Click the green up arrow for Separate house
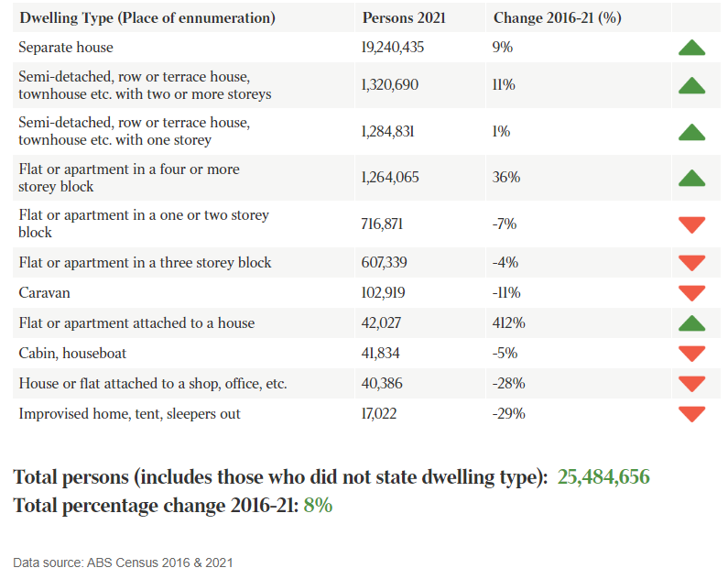Viewport: 728px width, 579px height. point(691,48)
